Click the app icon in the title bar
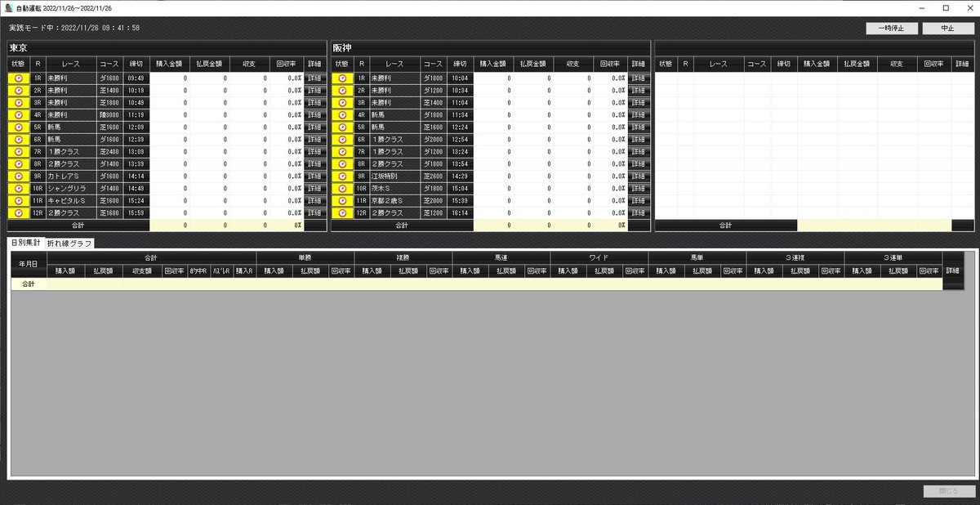The height and width of the screenshot is (505, 980). pos(8,7)
